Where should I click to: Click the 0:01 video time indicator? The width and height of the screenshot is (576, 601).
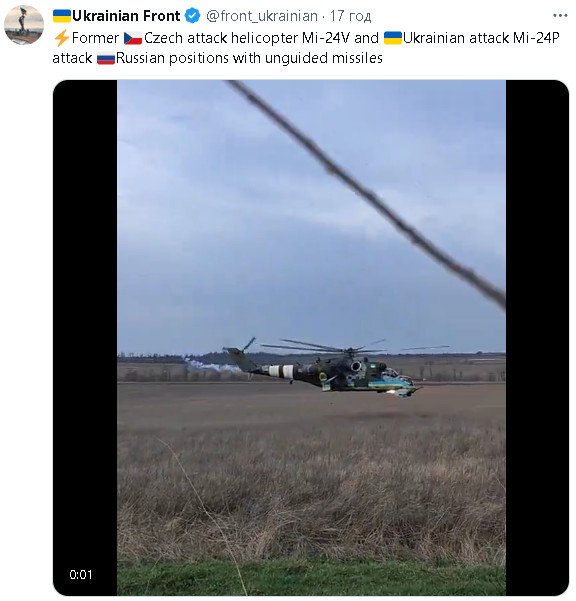tap(81, 575)
